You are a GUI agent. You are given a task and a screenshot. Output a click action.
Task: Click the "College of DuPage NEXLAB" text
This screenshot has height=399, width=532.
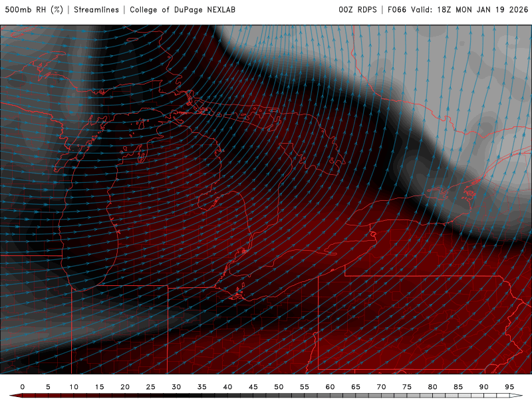tap(182, 10)
